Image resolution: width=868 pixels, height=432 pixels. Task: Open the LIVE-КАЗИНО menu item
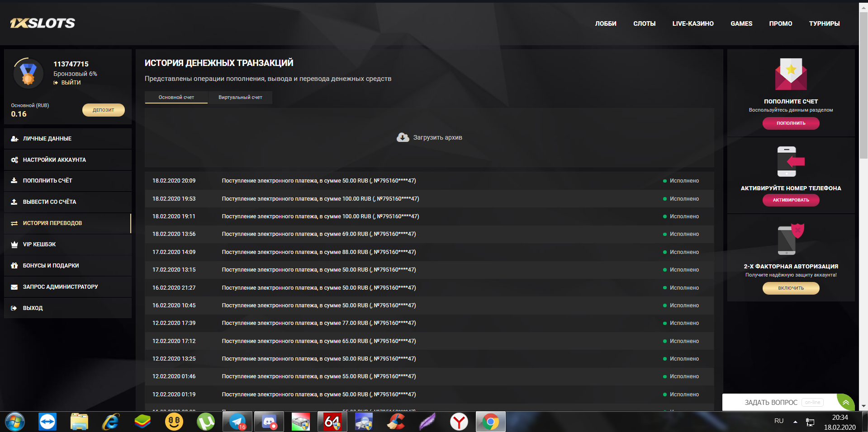tap(693, 23)
